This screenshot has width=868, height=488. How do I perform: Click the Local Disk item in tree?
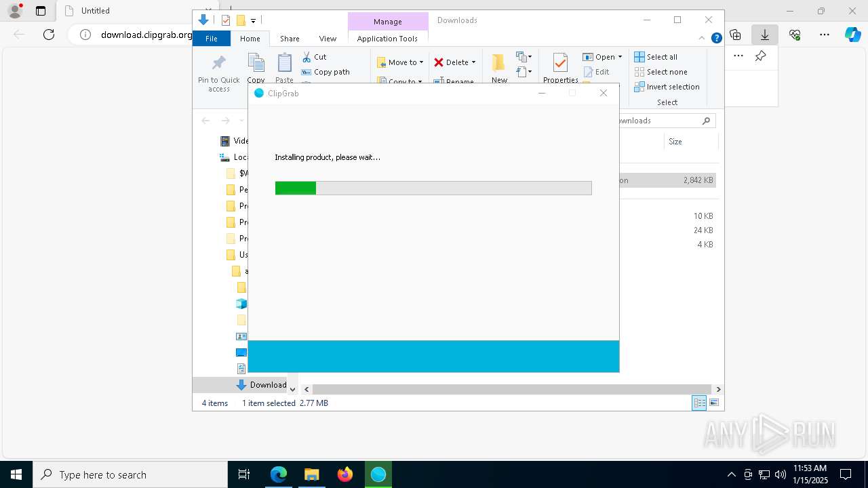click(235, 157)
